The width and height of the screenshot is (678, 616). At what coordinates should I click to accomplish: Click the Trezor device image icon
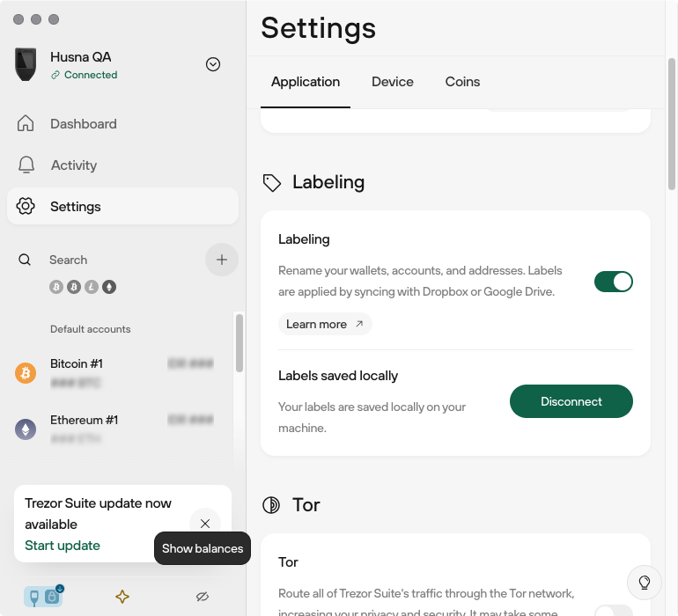pyautogui.click(x=26, y=64)
